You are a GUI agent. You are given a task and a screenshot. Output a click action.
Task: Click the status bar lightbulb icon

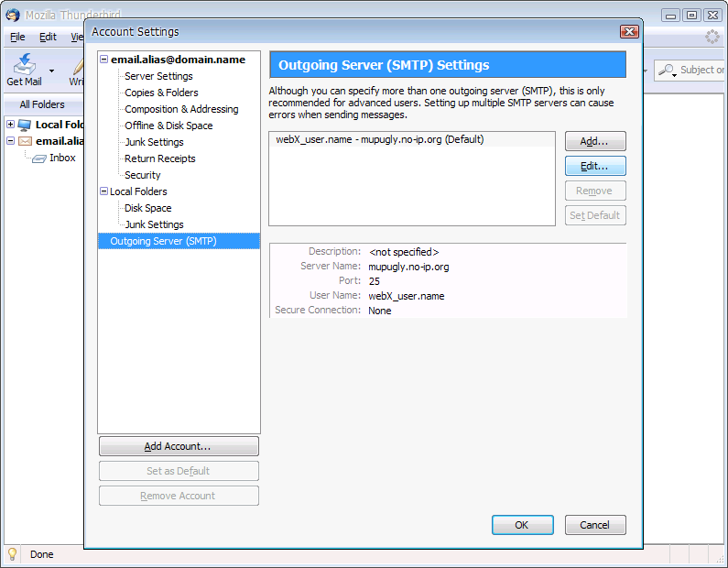[x=13, y=554]
